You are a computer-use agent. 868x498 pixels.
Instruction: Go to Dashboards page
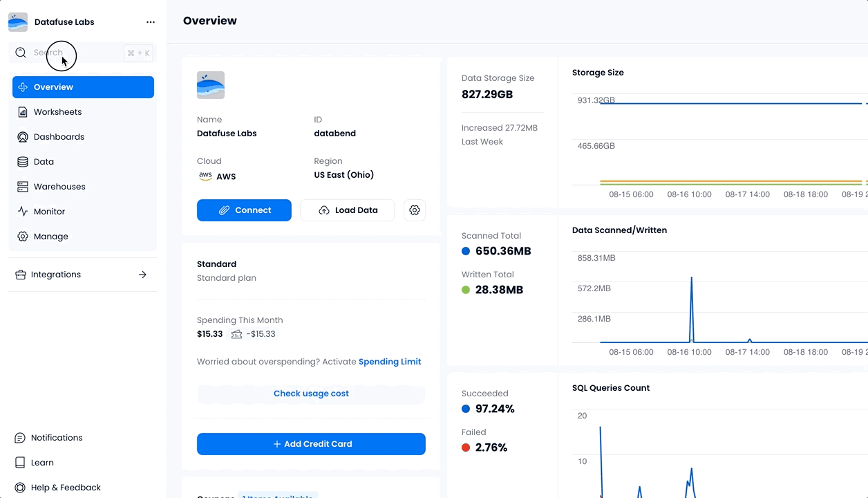click(83, 137)
